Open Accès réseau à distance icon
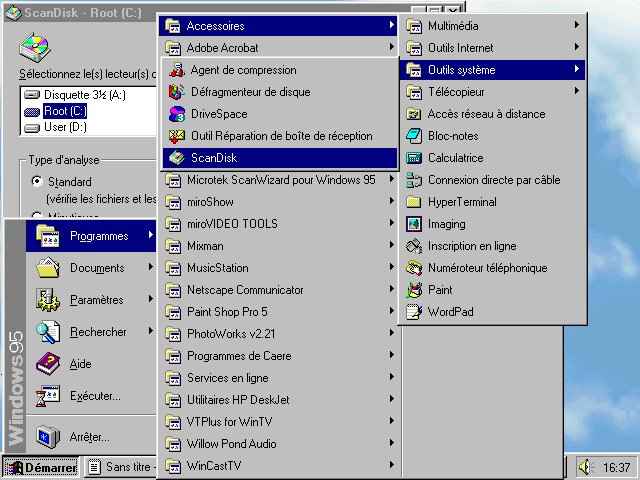 point(414,114)
